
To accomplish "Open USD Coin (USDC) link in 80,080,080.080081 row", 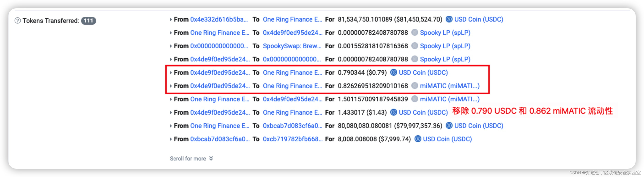I will pos(478,125).
